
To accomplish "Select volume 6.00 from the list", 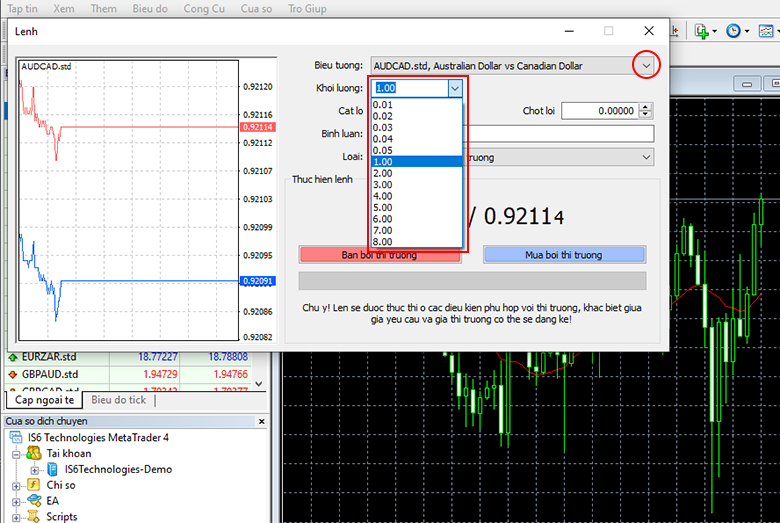I will pyautogui.click(x=417, y=219).
